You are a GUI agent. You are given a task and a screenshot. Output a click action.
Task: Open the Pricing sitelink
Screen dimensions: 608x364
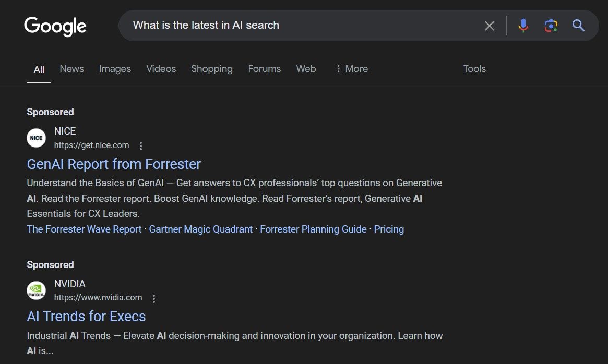tap(389, 229)
